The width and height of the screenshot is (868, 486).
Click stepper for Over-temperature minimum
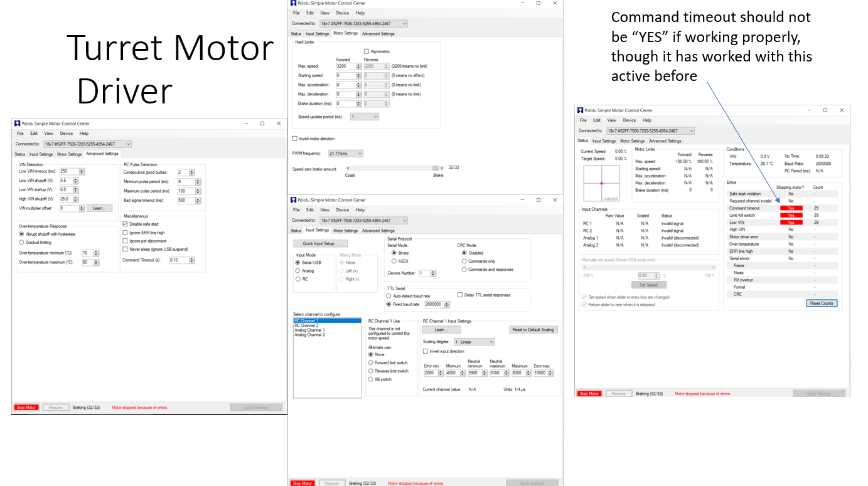coord(96,253)
